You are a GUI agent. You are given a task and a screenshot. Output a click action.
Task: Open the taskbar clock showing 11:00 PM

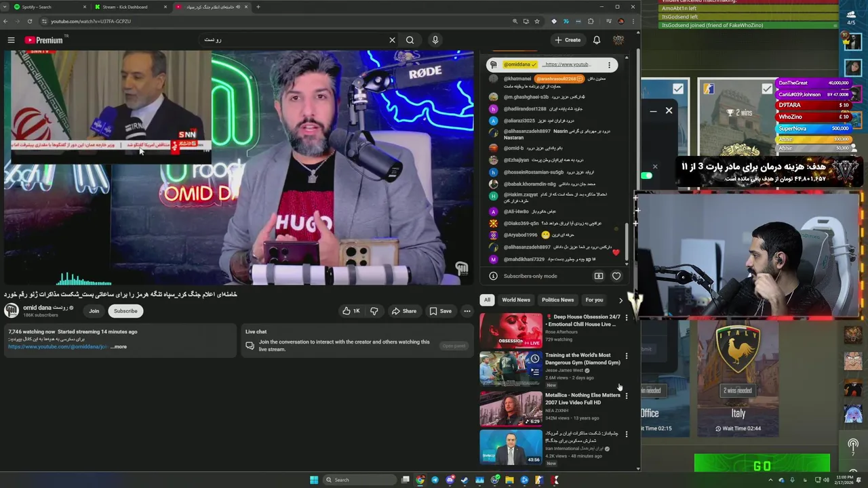pos(844,480)
